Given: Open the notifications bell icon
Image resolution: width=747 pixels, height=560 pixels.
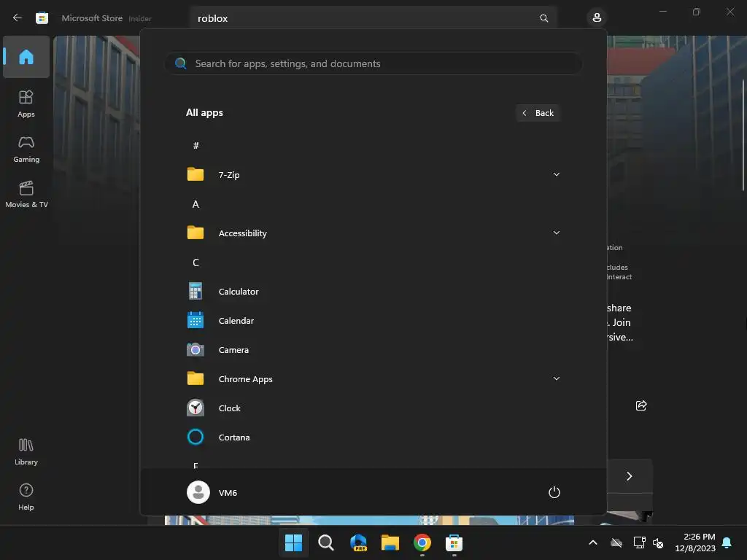Looking at the screenshot, I should click(727, 542).
